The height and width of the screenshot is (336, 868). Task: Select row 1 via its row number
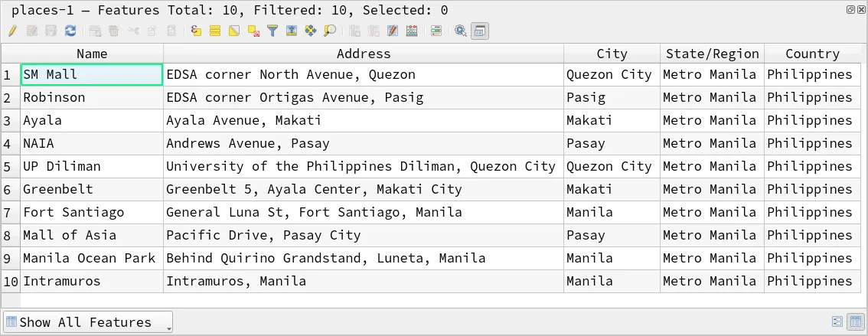(x=11, y=75)
